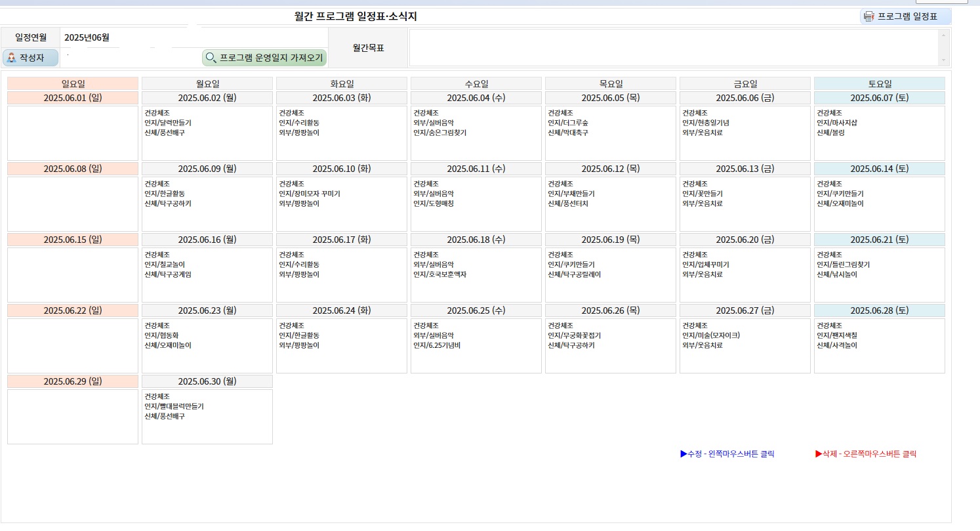Click the 신체/막대축구 entry

pyautogui.click(x=568, y=133)
